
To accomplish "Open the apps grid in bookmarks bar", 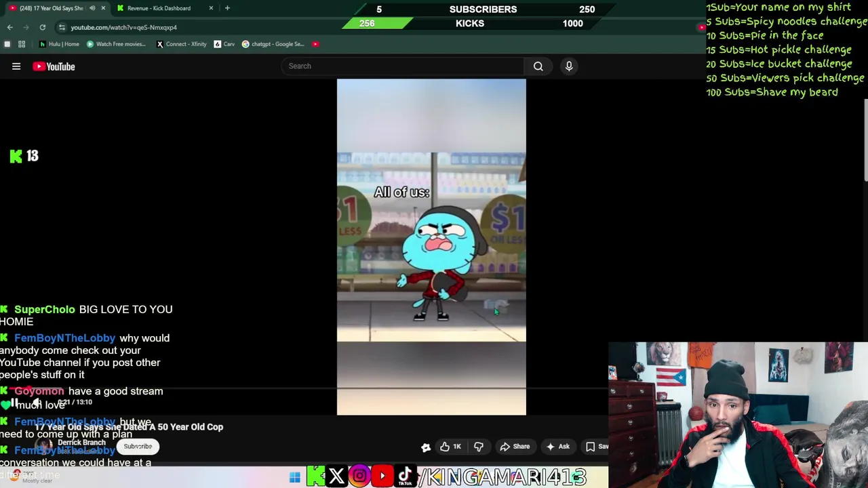I will [x=22, y=44].
